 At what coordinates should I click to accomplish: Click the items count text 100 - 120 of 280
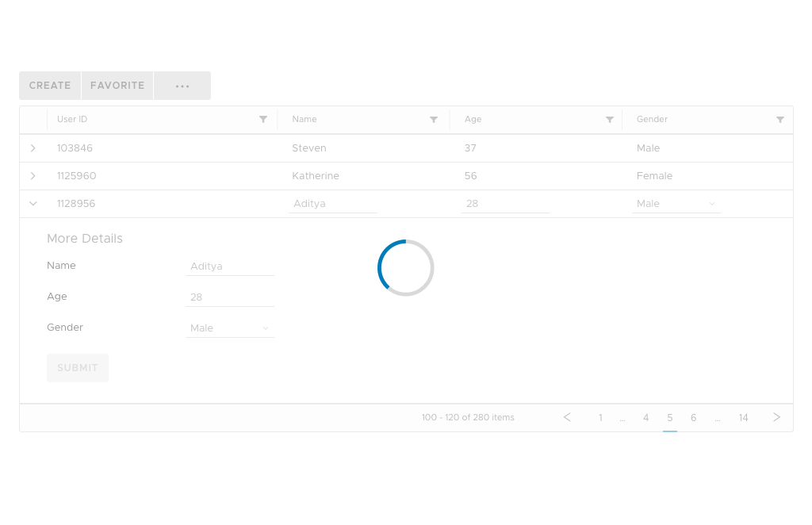(468, 417)
